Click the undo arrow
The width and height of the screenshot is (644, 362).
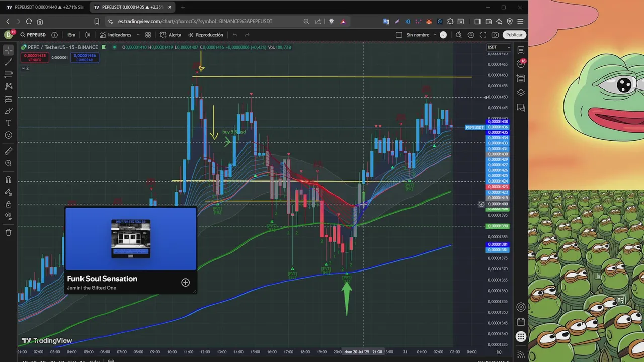235,35
